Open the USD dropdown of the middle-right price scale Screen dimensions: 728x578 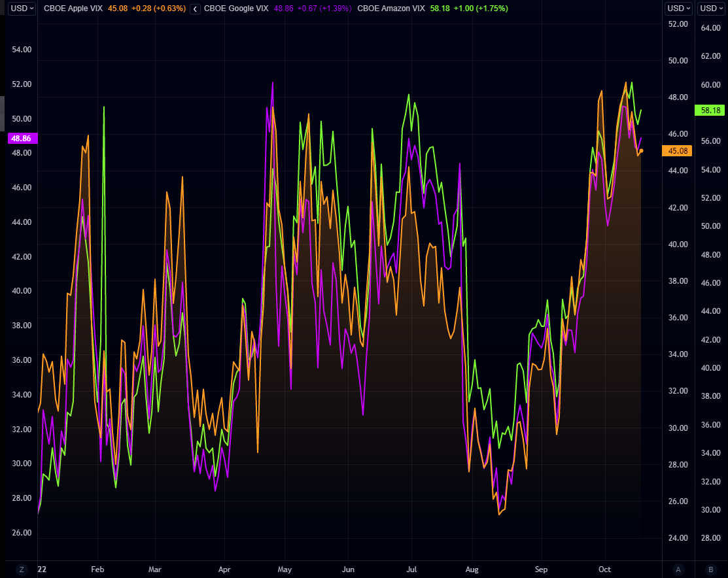pos(678,8)
